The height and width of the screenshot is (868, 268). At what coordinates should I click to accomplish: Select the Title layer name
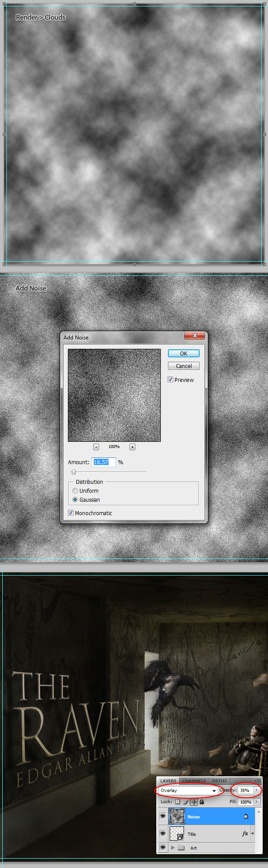click(x=192, y=834)
